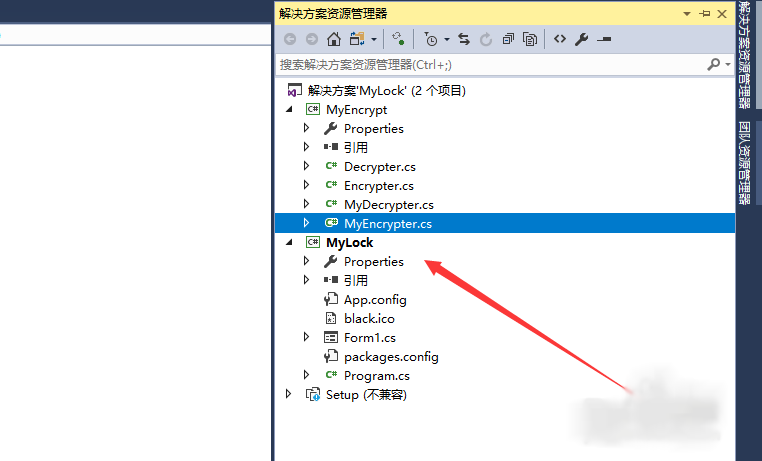Click the Home icon in Solution Explorer toolbar

(333, 39)
